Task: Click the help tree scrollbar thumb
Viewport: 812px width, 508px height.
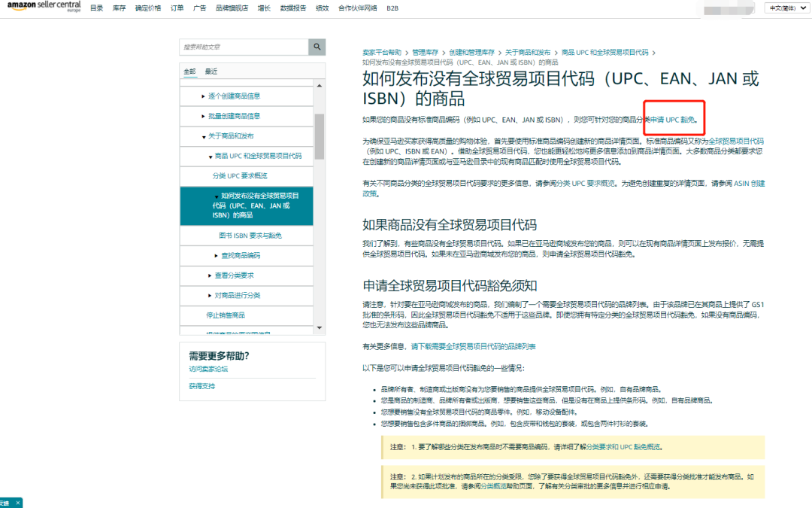Action: (319, 137)
